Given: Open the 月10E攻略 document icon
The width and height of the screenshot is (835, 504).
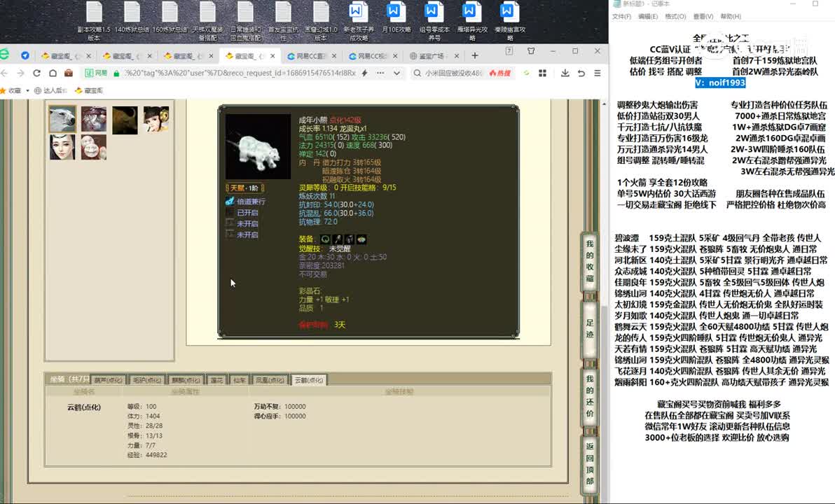Looking at the screenshot, I should coord(396,17).
